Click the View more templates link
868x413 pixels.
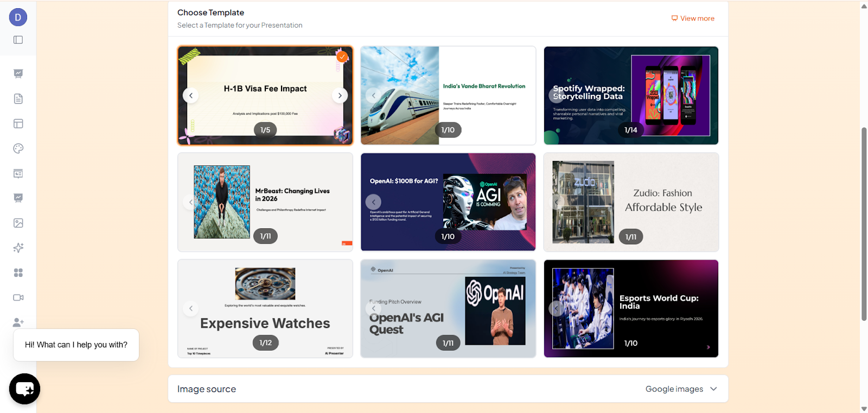point(693,18)
